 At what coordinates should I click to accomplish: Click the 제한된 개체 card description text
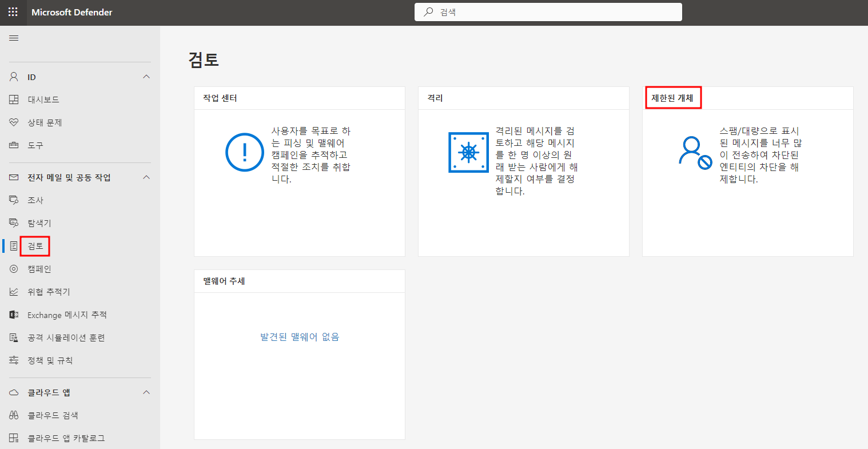coord(761,155)
